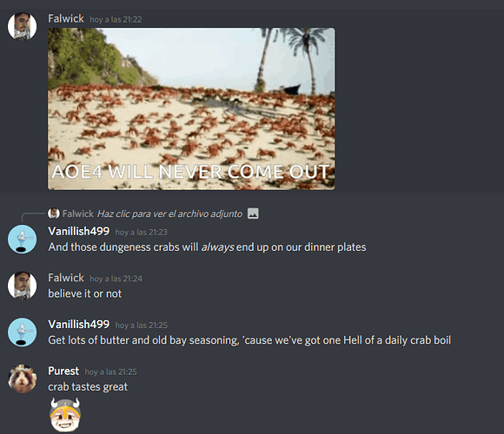Screen dimensions: 504x434
Task: Click the Falwick username above the GIF
Action: point(66,18)
